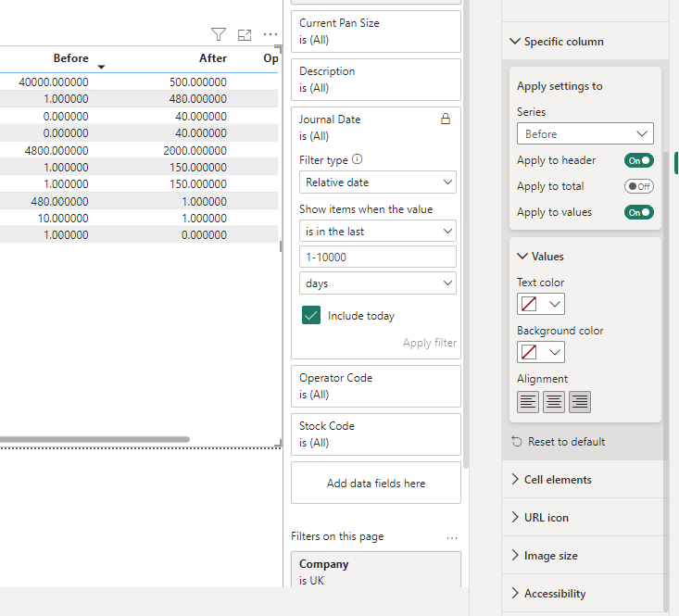The width and height of the screenshot is (679, 616).
Task: Toggle Apply to values switch
Action: point(639,212)
